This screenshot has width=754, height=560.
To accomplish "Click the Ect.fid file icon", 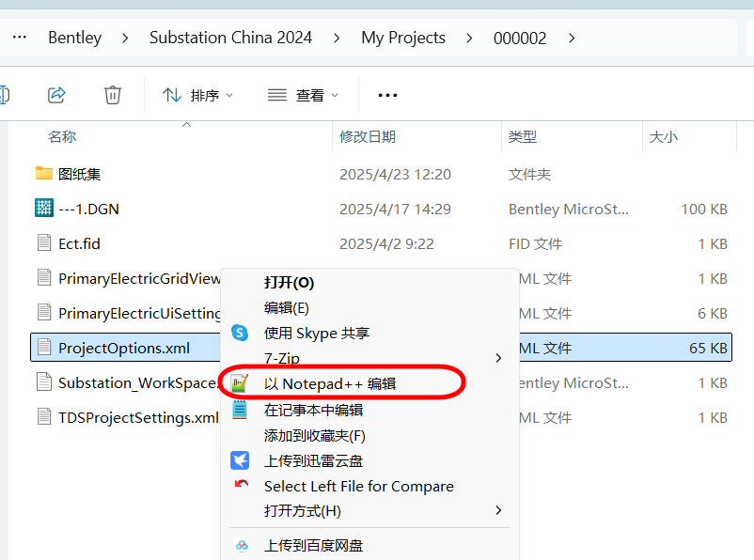I will (x=44, y=242).
